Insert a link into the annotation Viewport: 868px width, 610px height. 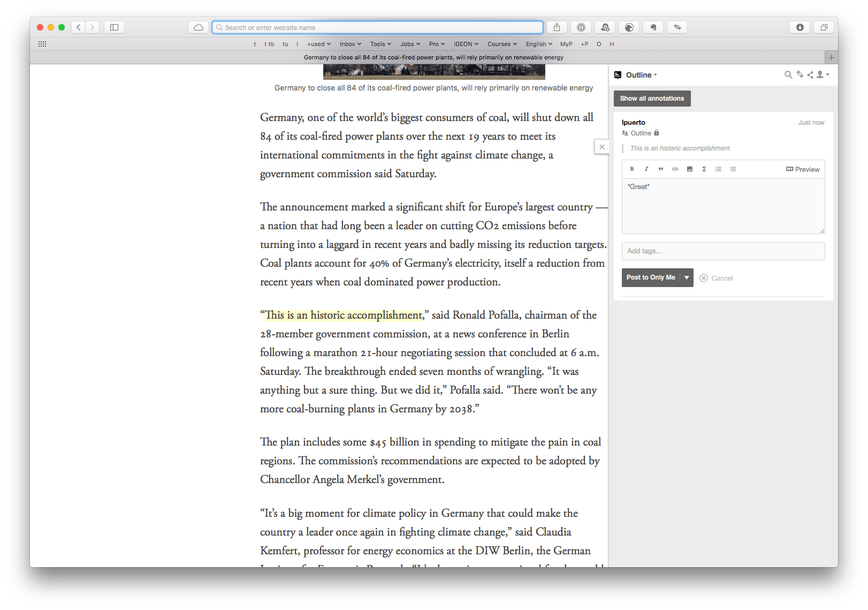pyautogui.click(x=675, y=169)
